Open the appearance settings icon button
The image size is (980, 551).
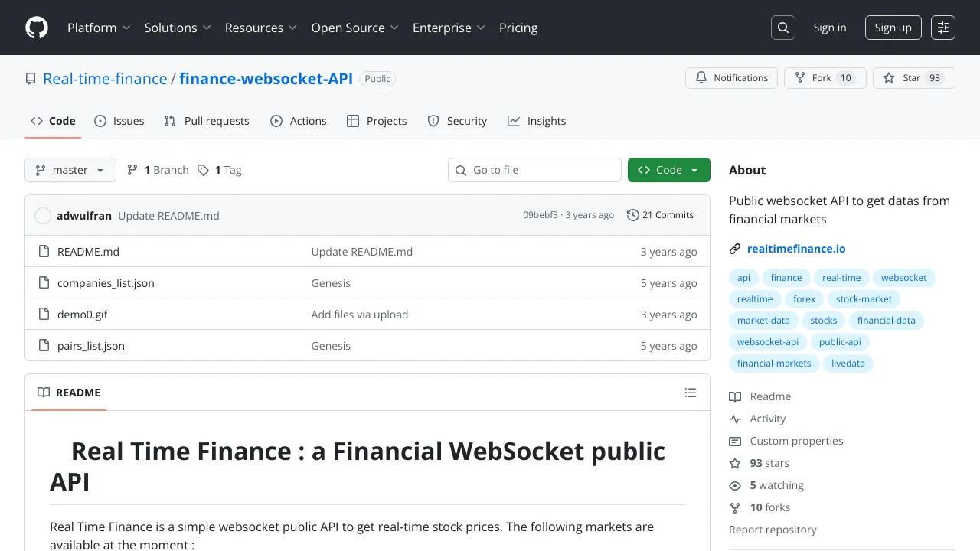click(943, 28)
